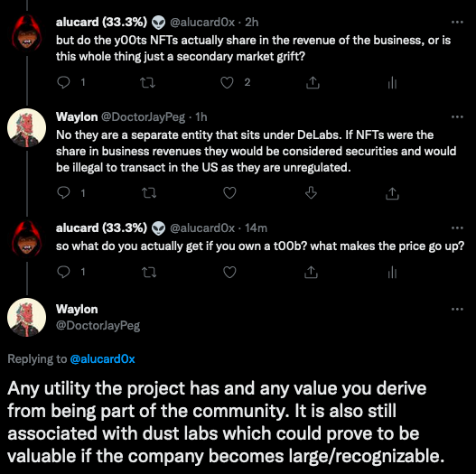This screenshot has width=476, height=474.
Task: View analytics for alucard's first tweet
Action: [x=392, y=82]
